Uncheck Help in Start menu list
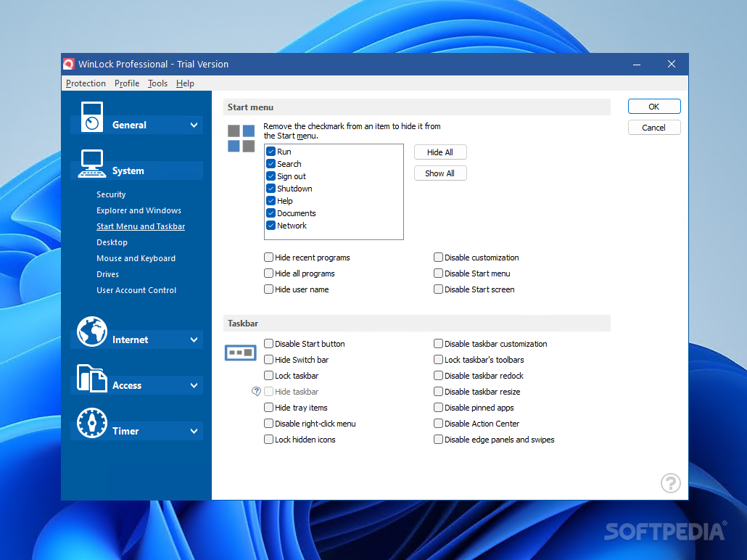747x560 pixels. 271,201
